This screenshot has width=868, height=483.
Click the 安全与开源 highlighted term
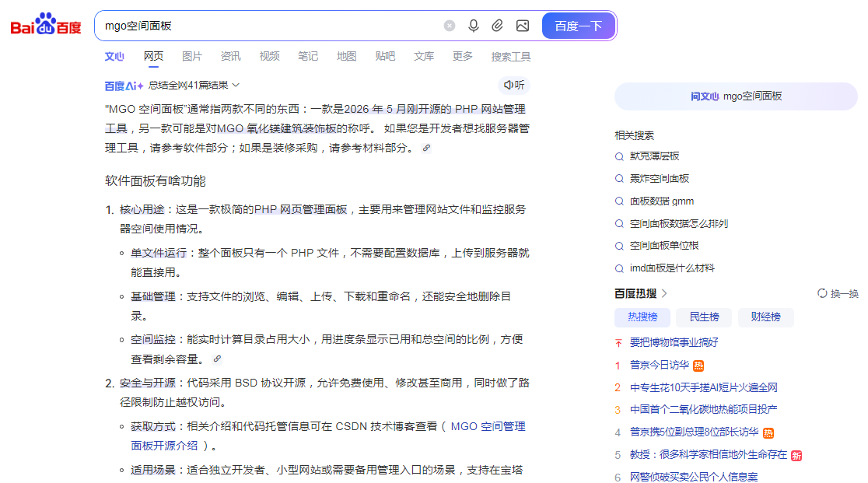[147, 383]
